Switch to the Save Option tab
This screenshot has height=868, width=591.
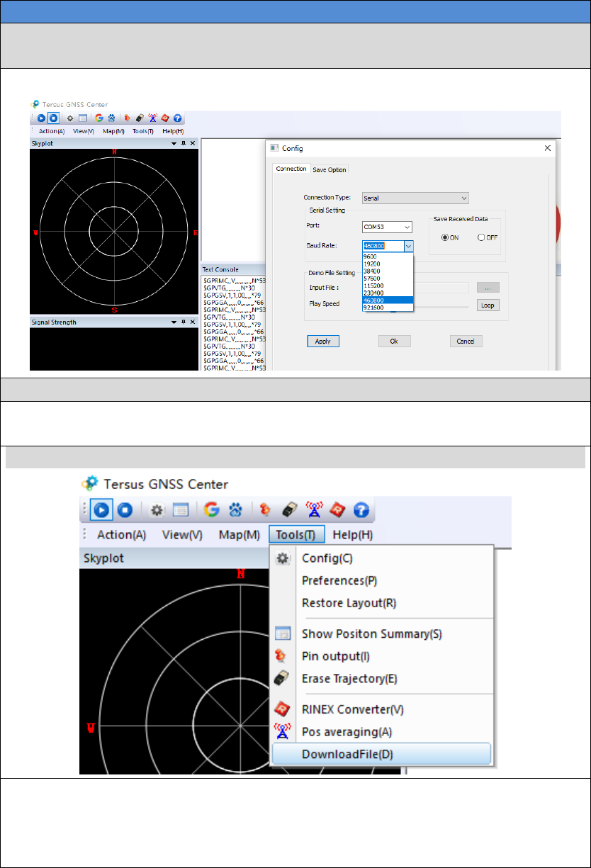click(330, 169)
